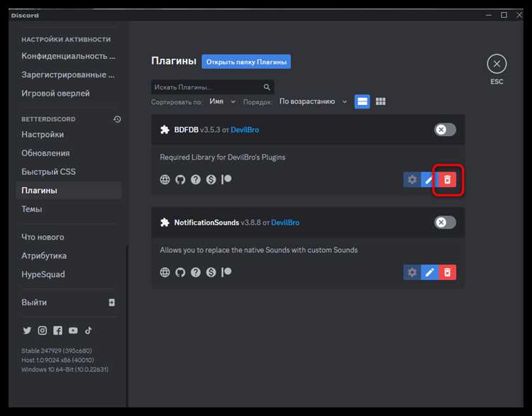Click the settings sidebar scrollbar
This screenshot has height=416, width=532.
point(127,325)
